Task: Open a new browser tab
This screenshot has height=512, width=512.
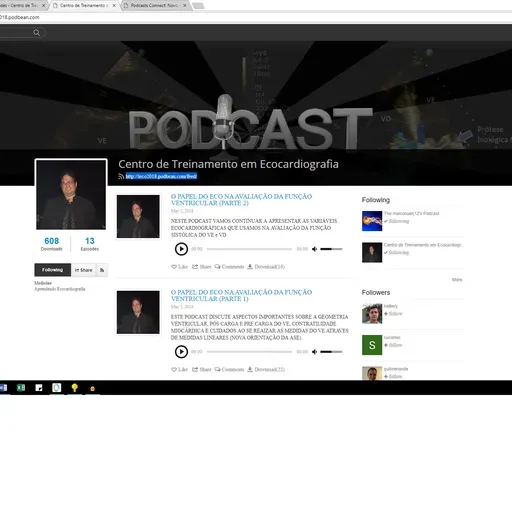Action: 198,6
